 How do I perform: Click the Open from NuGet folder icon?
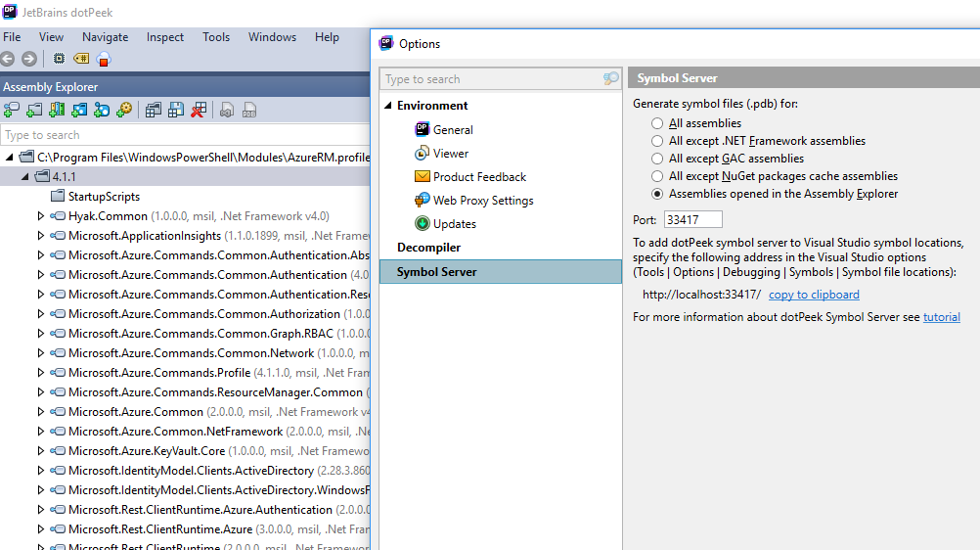coord(79,111)
